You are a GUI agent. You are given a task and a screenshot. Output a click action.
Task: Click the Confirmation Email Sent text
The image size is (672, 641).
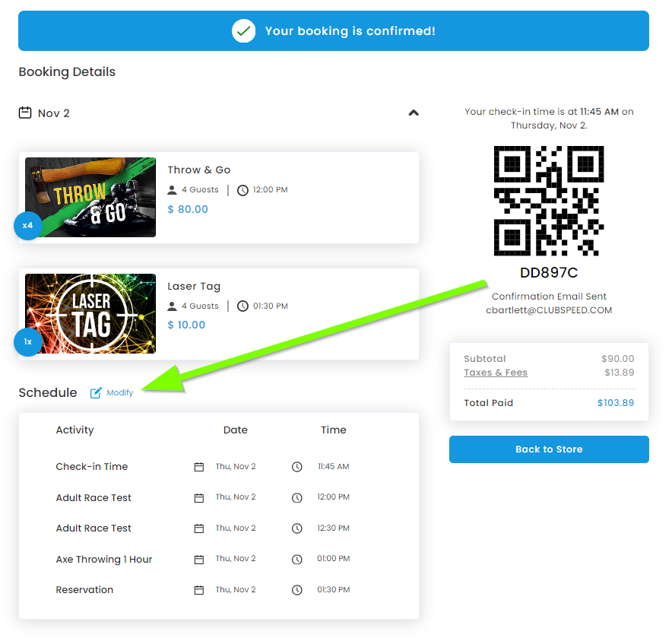pyautogui.click(x=549, y=297)
